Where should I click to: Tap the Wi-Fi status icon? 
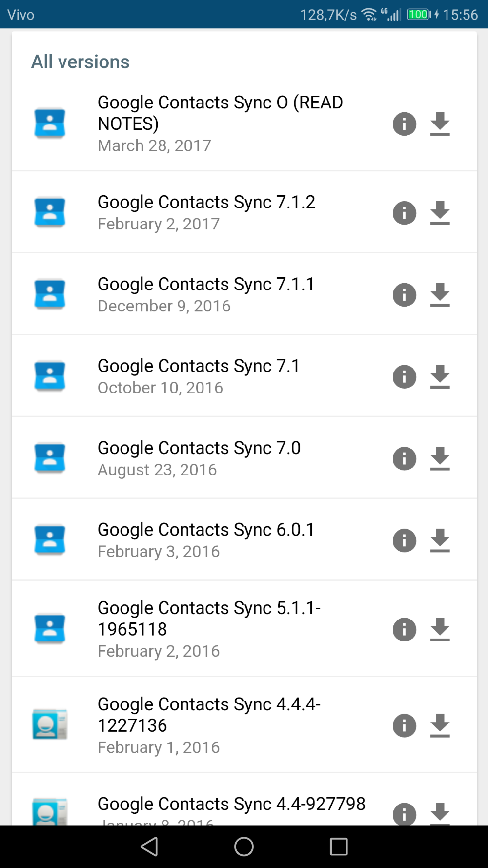(x=369, y=15)
